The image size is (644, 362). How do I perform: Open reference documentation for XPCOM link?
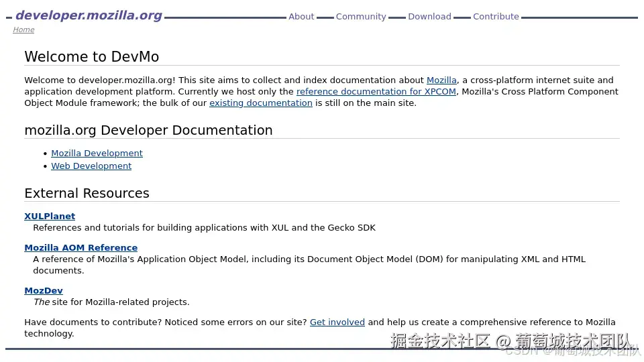[x=376, y=92]
